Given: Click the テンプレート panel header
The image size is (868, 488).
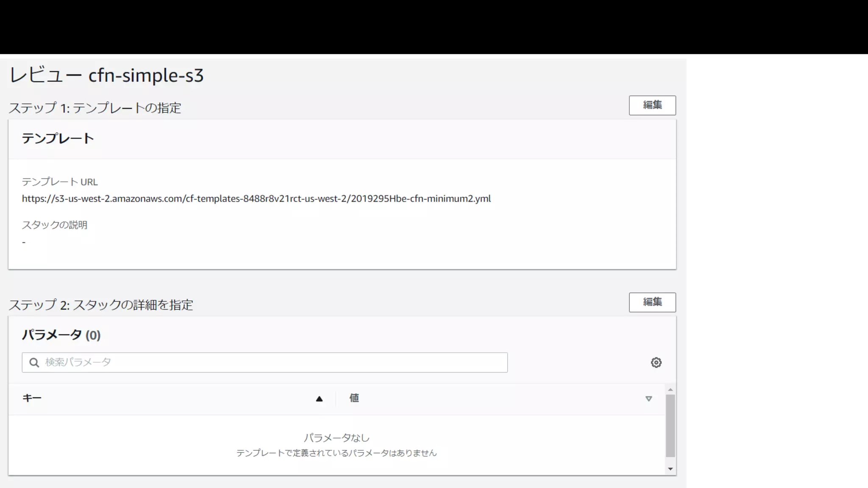Looking at the screenshot, I should tap(58, 139).
